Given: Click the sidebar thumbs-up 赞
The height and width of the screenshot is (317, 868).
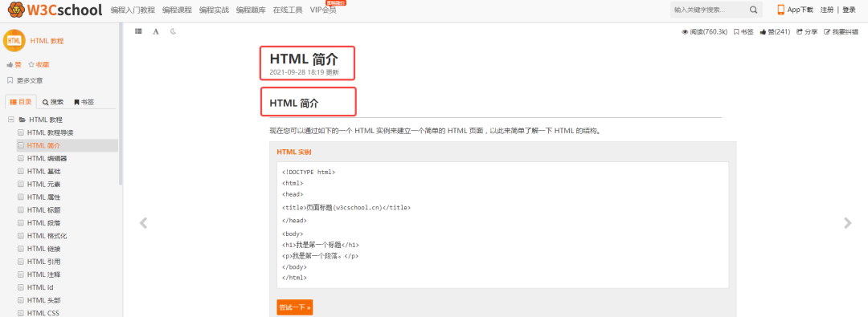Looking at the screenshot, I should tap(14, 65).
